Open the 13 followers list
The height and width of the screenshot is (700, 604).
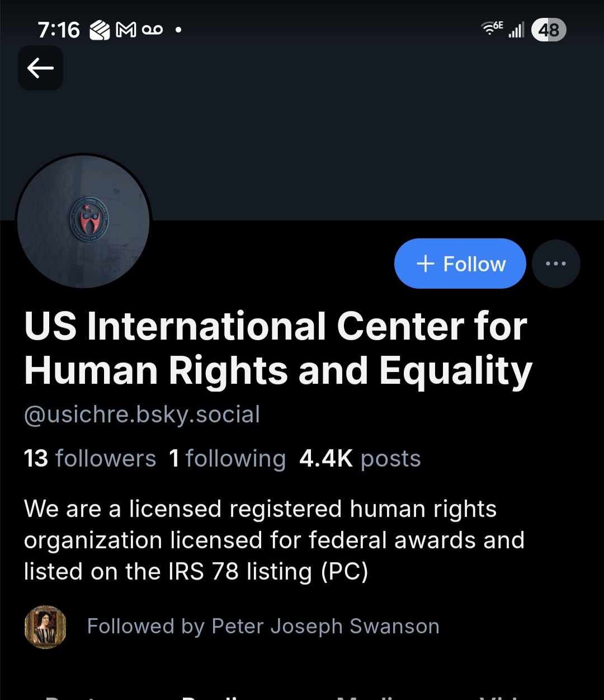coord(90,459)
